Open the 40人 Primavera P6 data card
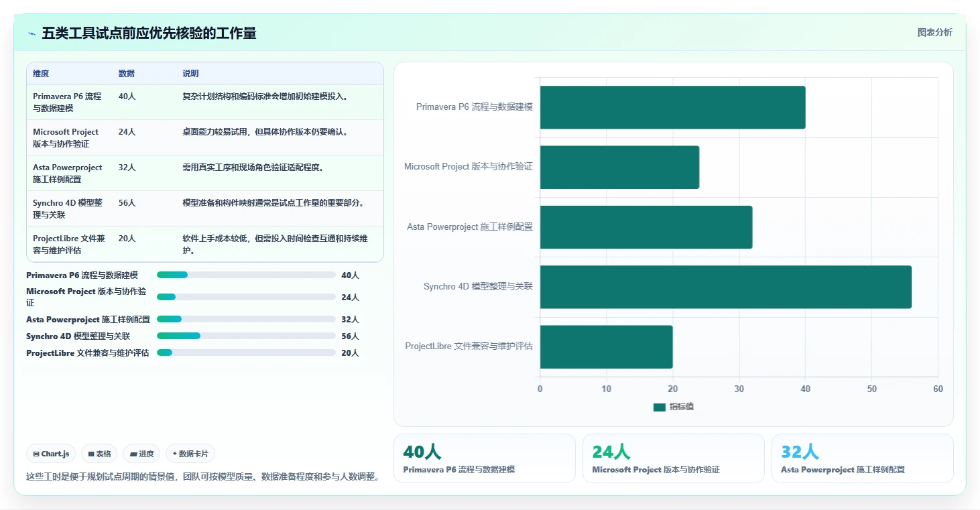This screenshot has width=980, height=510. coord(484,458)
